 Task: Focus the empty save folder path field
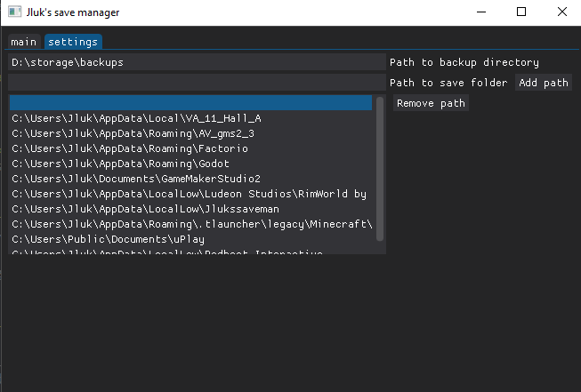pyautogui.click(x=197, y=82)
